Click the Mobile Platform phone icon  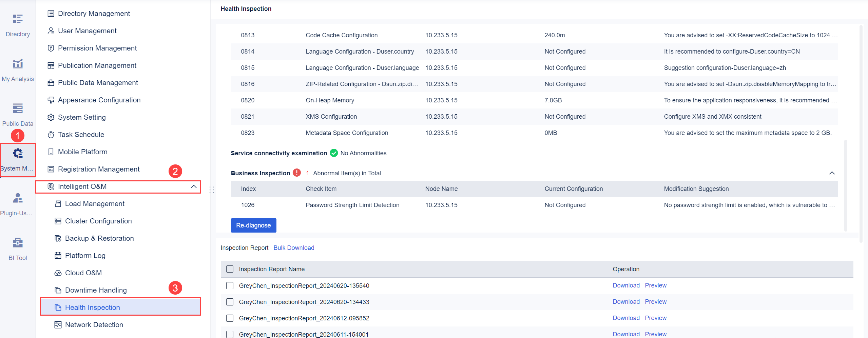coord(51,152)
